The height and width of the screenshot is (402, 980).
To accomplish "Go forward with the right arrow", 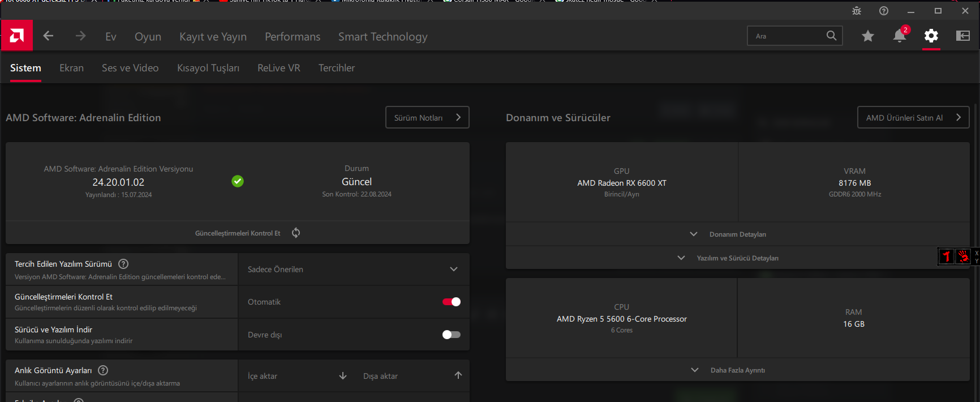I will (x=80, y=36).
